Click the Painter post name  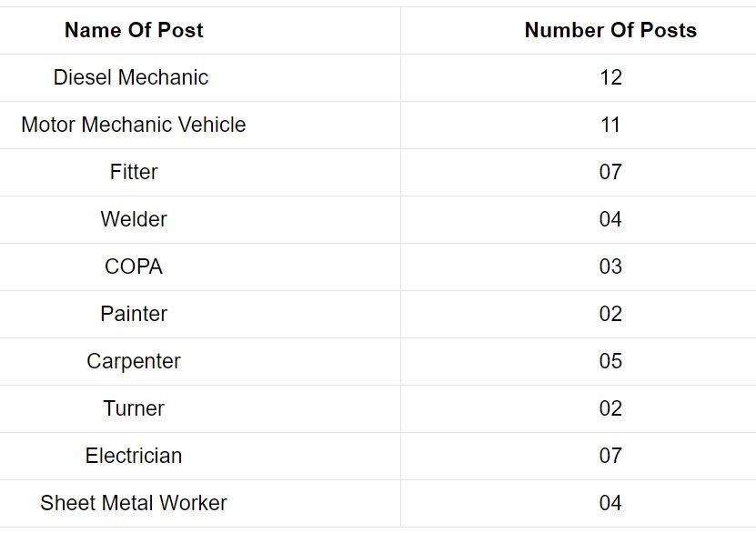pyautogui.click(x=134, y=314)
